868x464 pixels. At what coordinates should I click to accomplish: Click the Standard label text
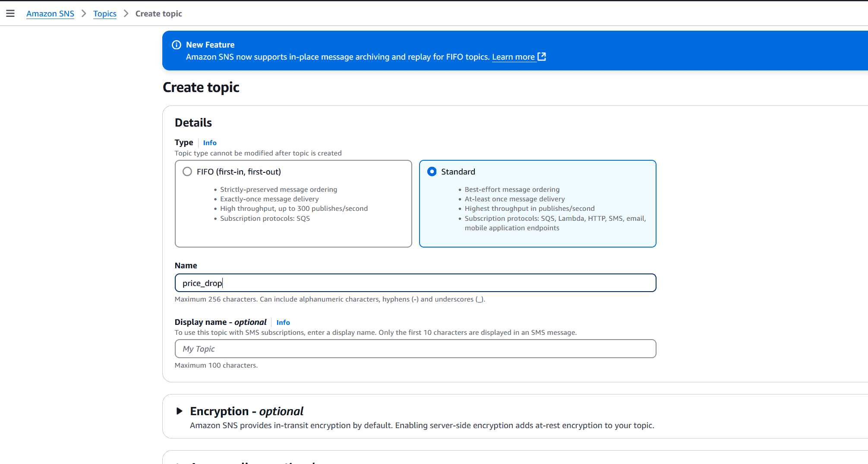coord(458,172)
